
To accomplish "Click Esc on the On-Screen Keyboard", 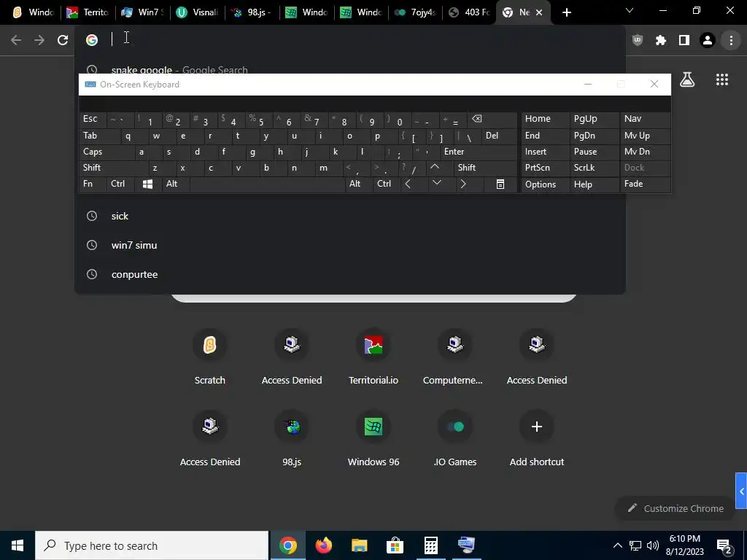I will 93,119.
